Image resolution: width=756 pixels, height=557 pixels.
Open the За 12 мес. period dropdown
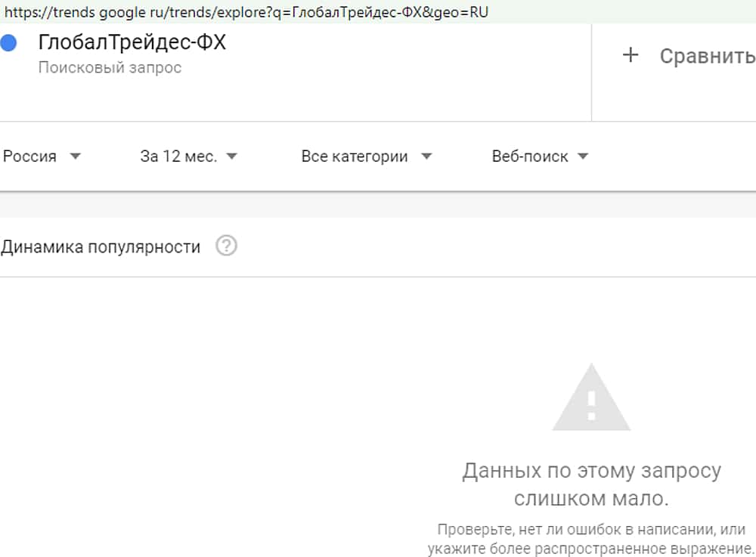pyautogui.click(x=189, y=156)
